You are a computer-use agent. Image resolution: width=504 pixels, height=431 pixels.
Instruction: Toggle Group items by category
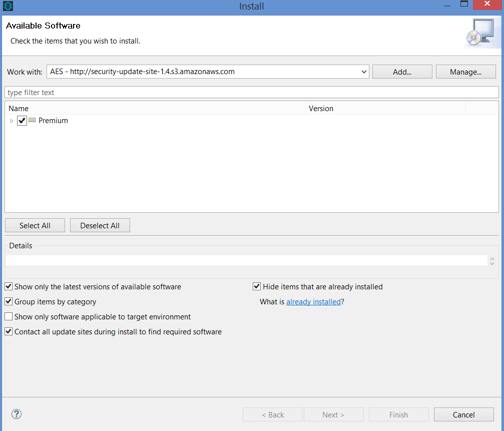click(9, 302)
